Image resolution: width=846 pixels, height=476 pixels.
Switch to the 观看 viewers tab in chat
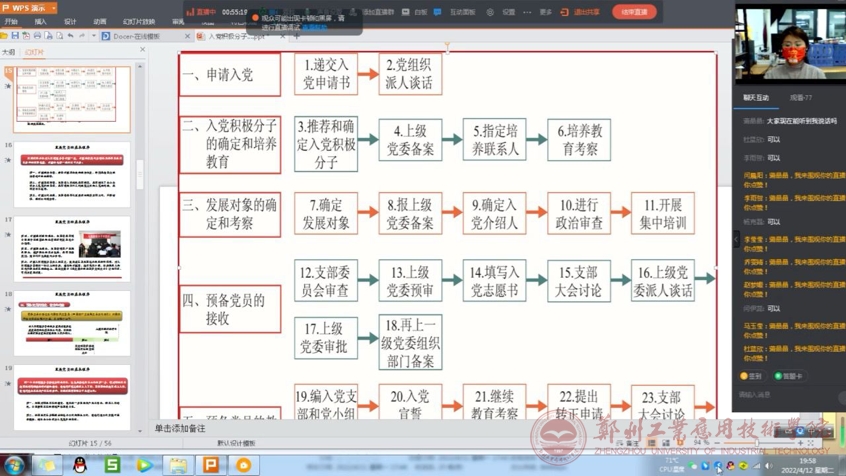(801, 98)
